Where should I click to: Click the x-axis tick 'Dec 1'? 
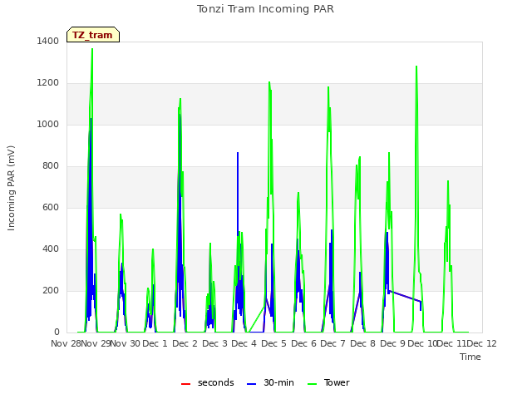point(155,343)
